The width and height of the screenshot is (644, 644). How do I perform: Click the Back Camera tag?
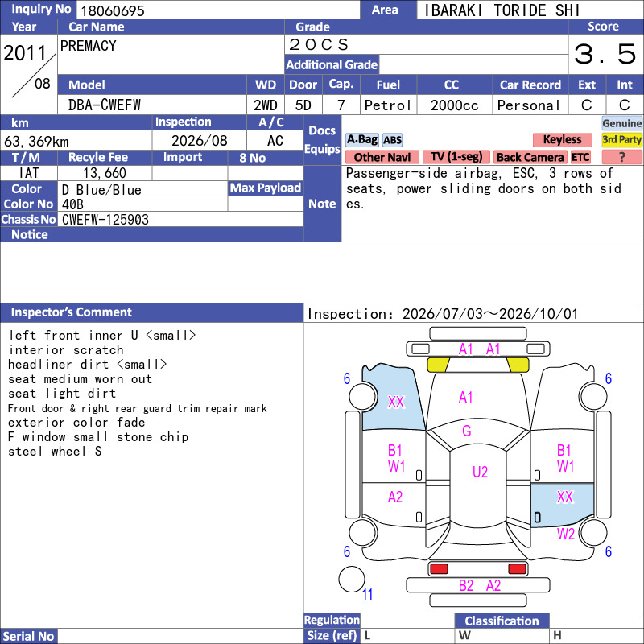tap(530, 157)
